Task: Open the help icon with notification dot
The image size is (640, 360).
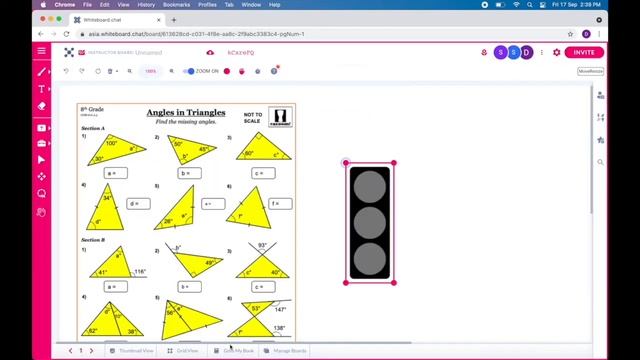Action: coord(274,71)
